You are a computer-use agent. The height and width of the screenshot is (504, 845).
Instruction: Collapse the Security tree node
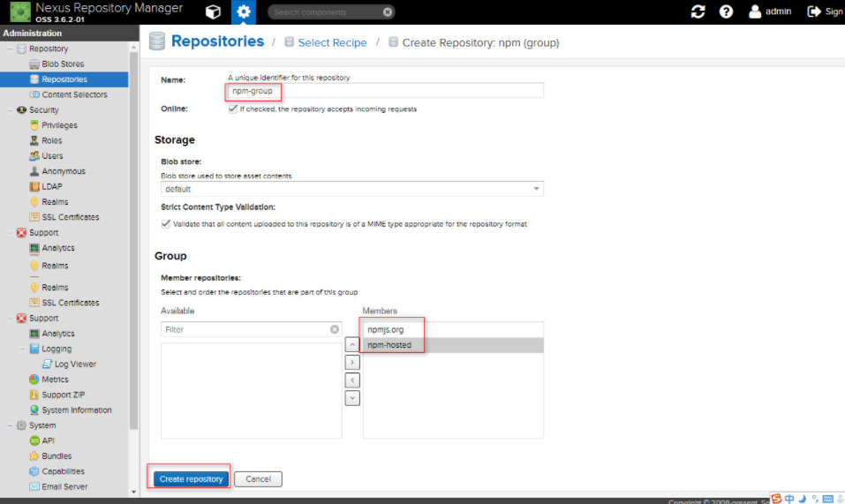pyautogui.click(x=9, y=110)
